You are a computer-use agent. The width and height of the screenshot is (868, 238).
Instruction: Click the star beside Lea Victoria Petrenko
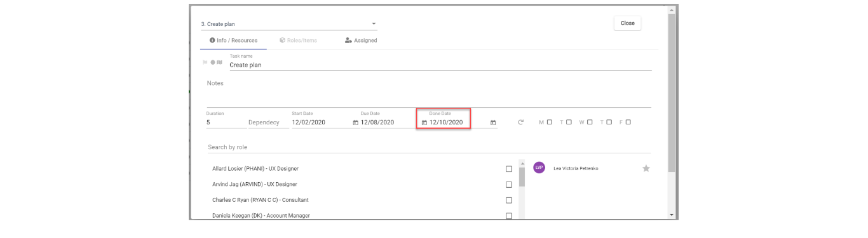(646, 168)
